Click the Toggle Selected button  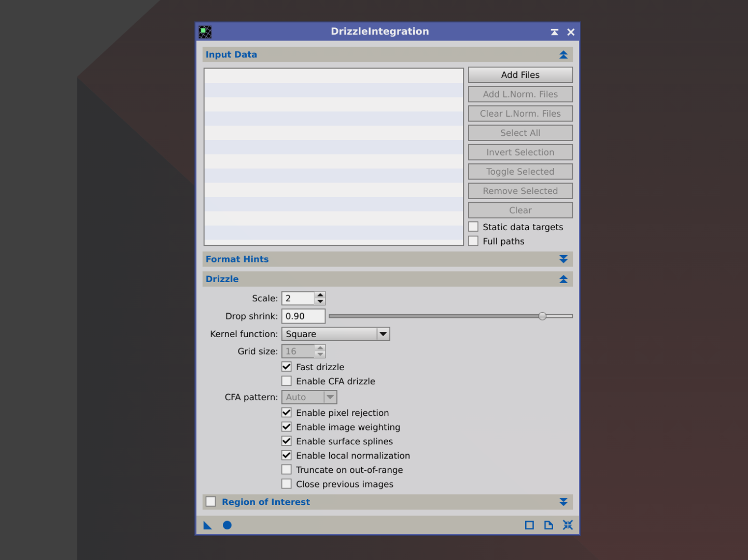(520, 172)
